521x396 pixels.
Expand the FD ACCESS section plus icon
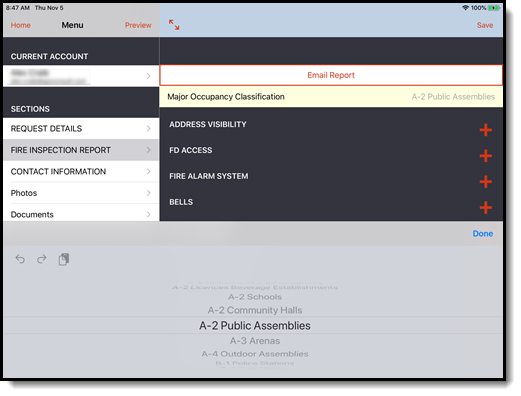pyautogui.click(x=485, y=156)
